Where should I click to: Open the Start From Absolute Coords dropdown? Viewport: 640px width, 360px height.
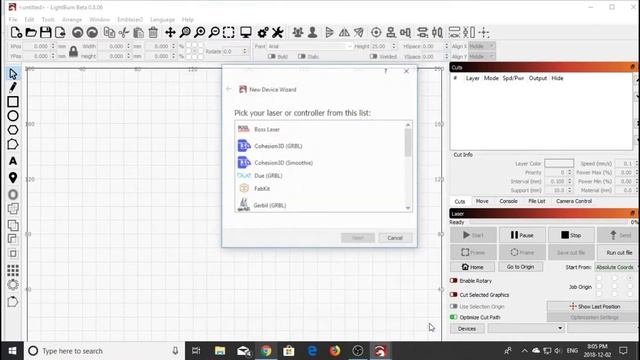[616, 267]
